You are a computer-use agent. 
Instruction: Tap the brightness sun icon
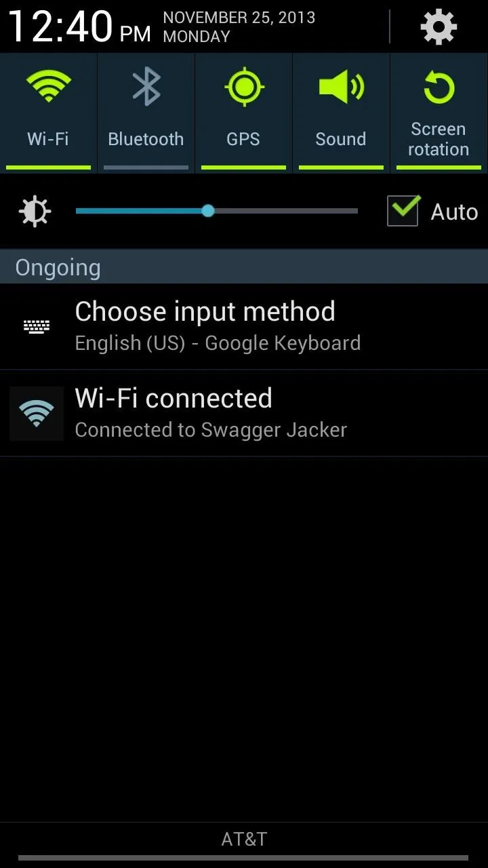(x=35, y=212)
